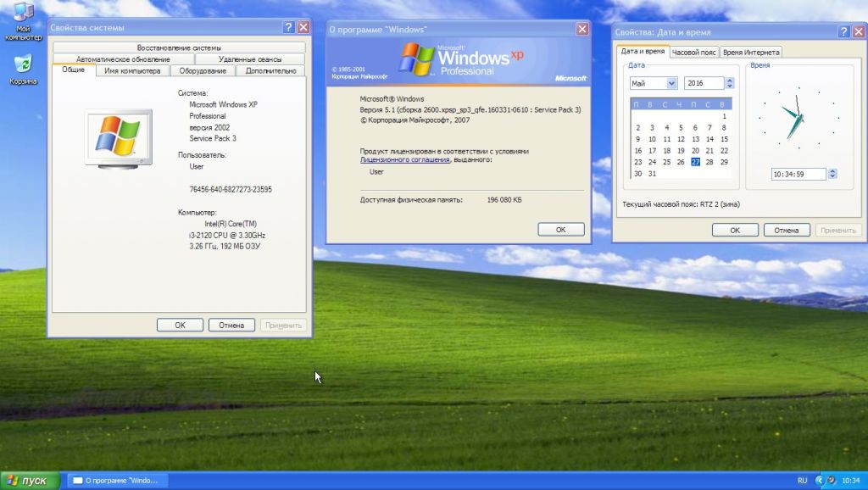
Task: Click OK in About Windows dialog
Action: pos(561,229)
